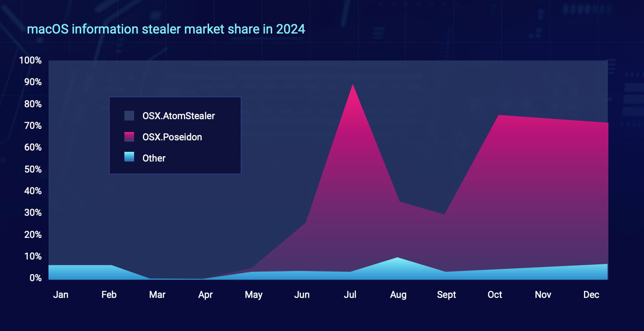Toggle the OSX.AtomStealer series visibility

tap(178, 116)
